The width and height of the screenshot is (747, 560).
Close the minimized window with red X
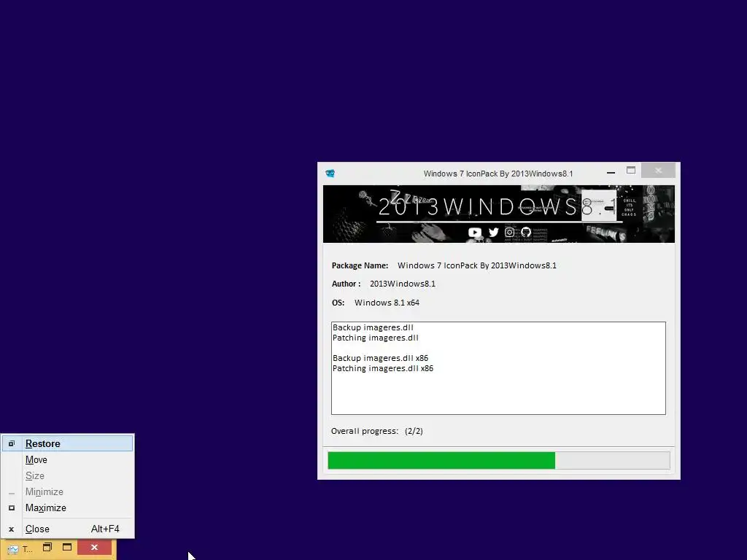click(x=94, y=547)
